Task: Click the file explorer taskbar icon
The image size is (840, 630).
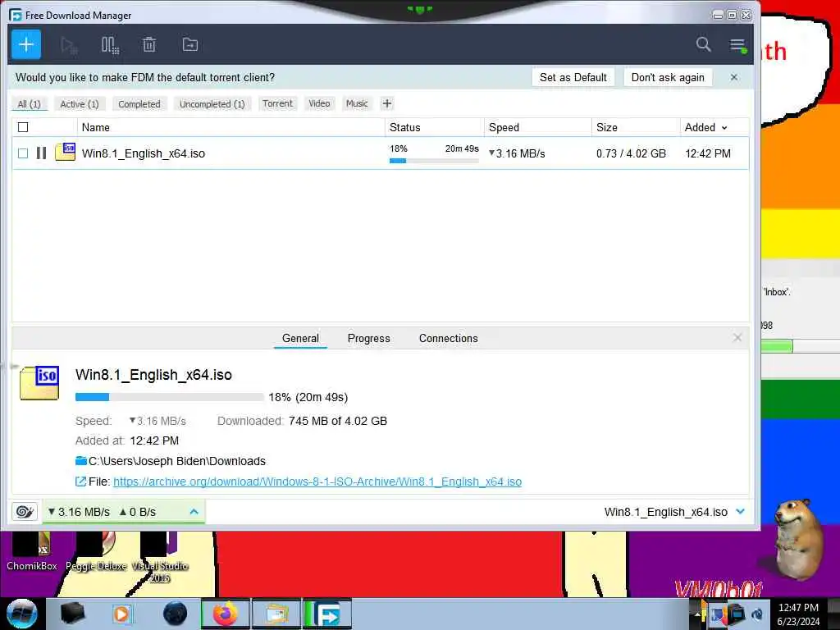Action: coord(276,614)
